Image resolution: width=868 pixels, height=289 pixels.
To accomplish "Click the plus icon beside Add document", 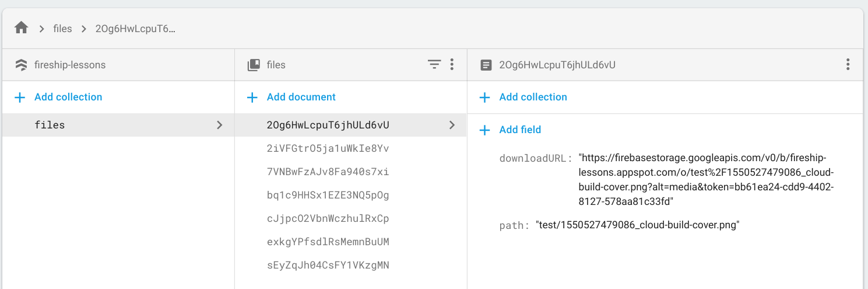I will 252,98.
